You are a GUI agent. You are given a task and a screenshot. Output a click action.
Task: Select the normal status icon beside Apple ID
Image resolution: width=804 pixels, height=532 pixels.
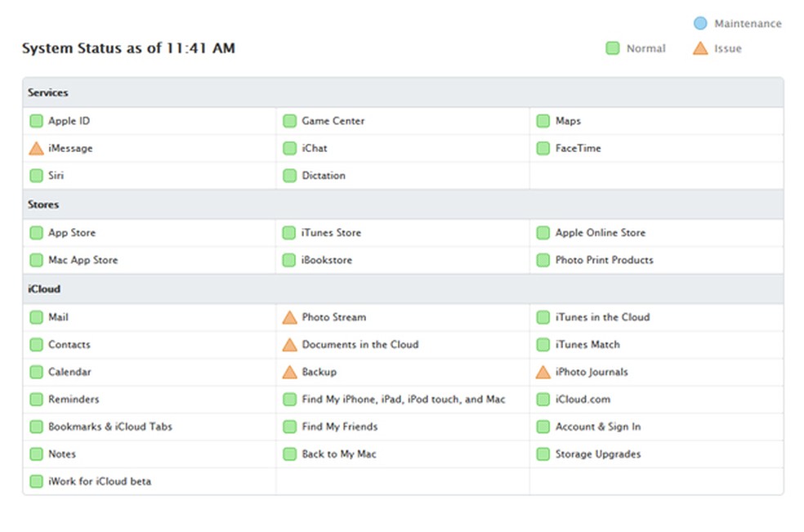36,120
